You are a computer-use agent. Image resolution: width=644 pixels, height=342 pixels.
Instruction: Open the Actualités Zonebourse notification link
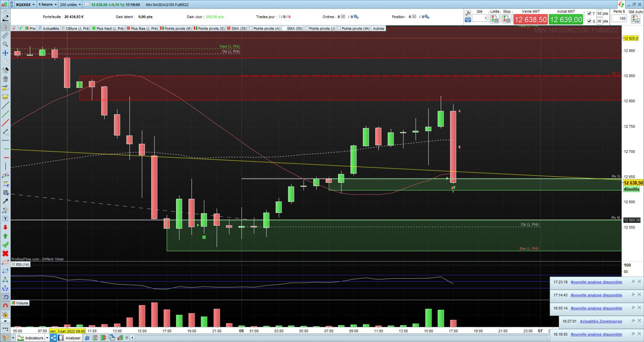(x=601, y=321)
